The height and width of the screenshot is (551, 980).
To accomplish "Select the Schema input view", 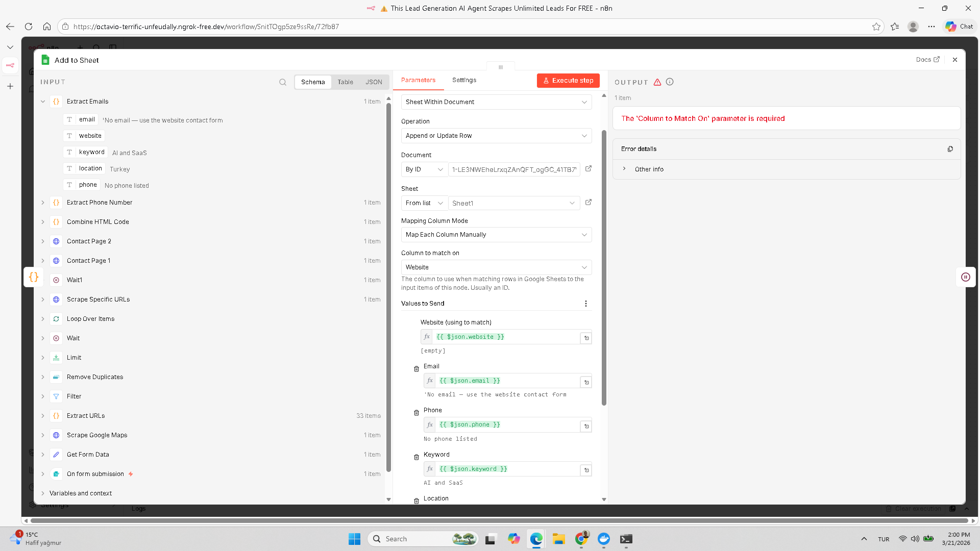I will tap(313, 82).
